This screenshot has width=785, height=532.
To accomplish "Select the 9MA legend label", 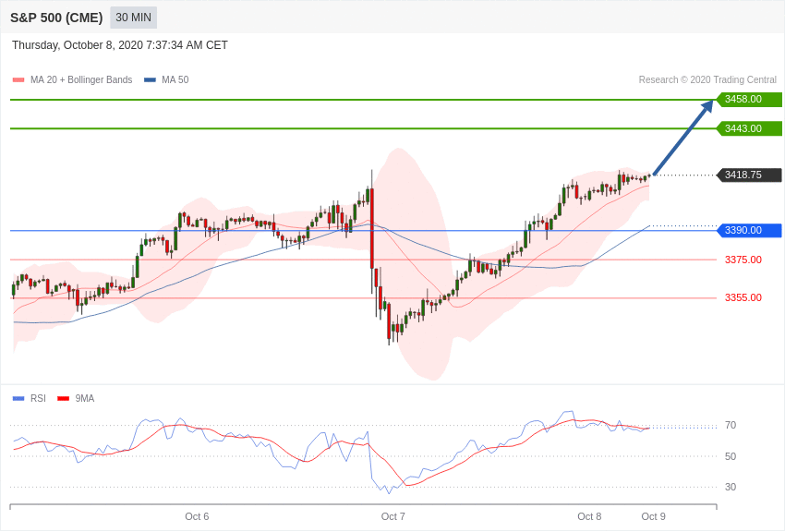I will coord(85,398).
